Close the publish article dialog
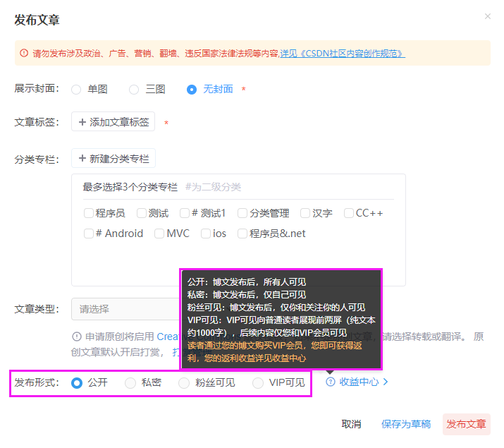The height and width of the screenshot is (448, 504). click(487, 16)
